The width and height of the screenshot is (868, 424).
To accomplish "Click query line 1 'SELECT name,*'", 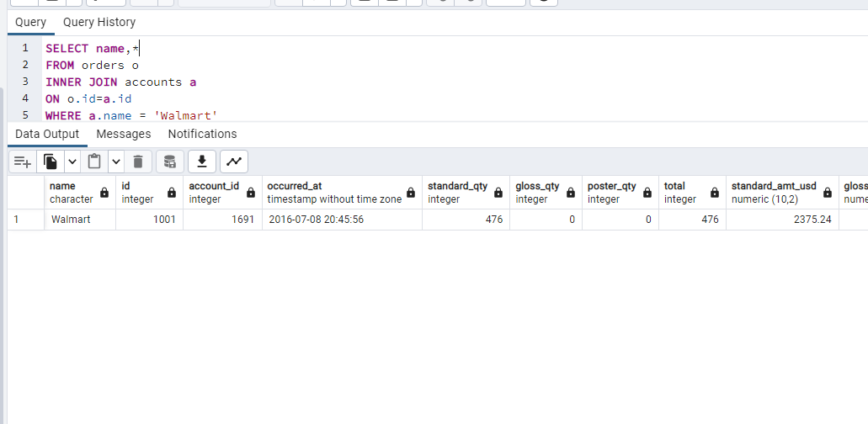I will point(93,49).
